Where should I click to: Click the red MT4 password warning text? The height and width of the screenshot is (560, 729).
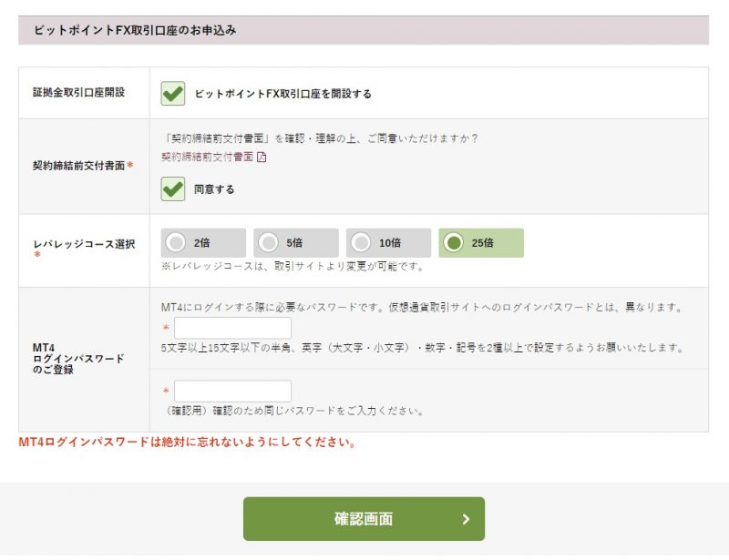tap(187, 443)
